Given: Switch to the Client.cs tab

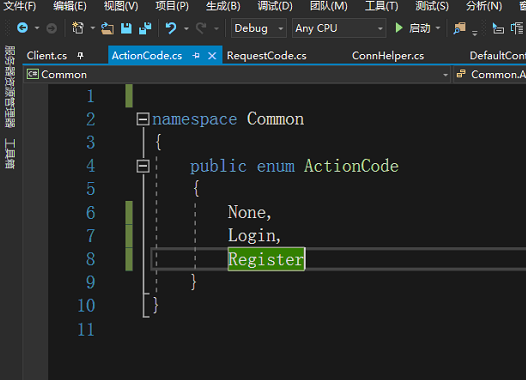Looking at the screenshot, I should 47,56.
